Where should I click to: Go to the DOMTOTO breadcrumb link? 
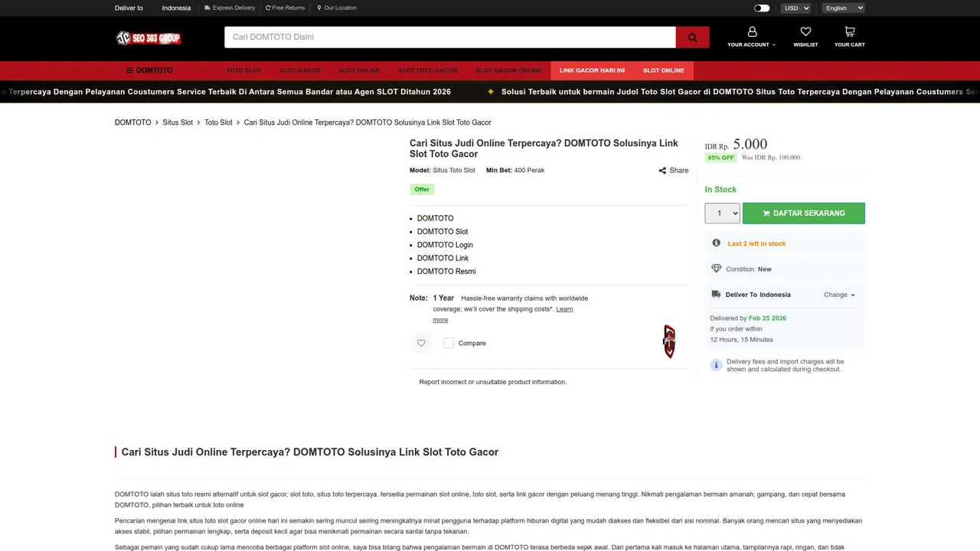133,122
